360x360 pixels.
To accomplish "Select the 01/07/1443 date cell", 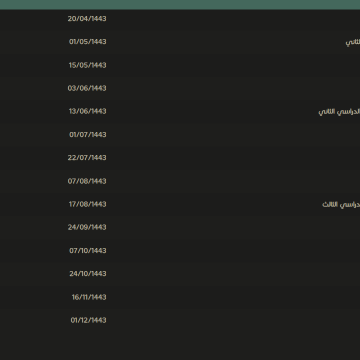I will coord(88,134).
